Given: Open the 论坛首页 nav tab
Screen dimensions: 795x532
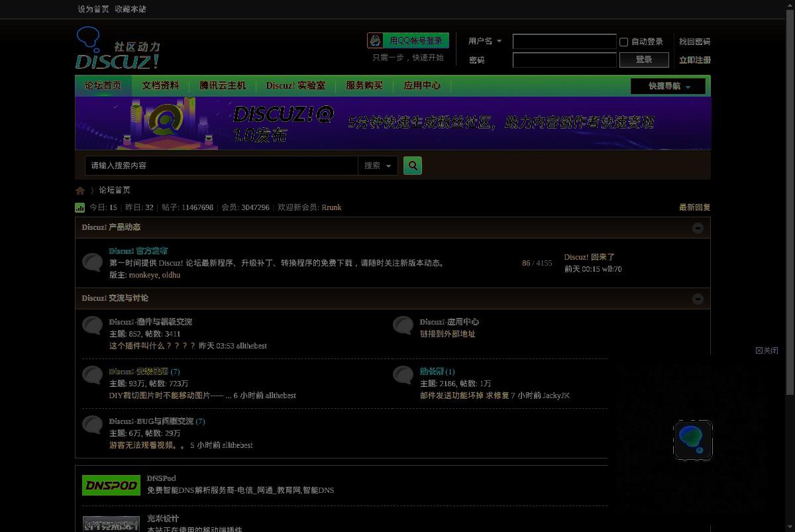Looking at the screenshot, I should tap(103, 85).
